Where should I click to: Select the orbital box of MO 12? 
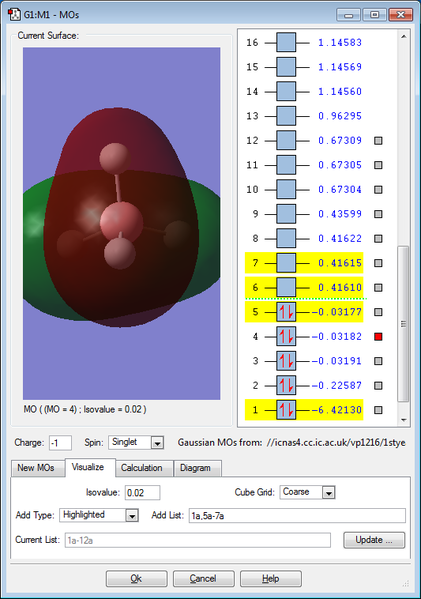tap(286, 140)
